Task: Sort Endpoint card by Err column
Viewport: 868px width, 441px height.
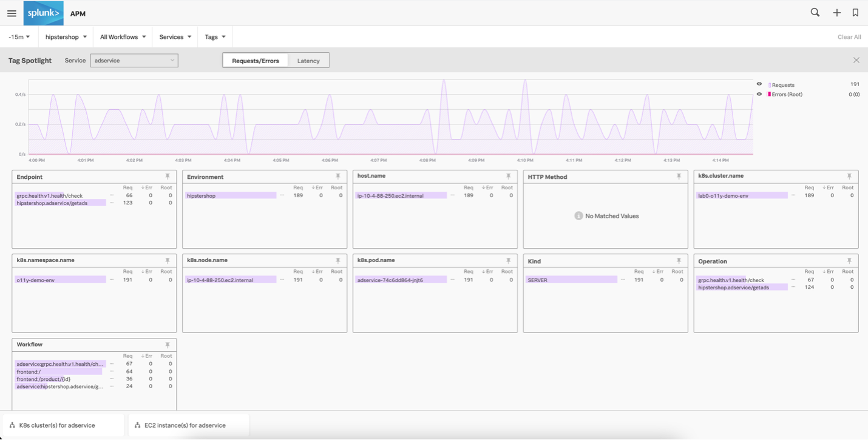Action: point(147,187)
